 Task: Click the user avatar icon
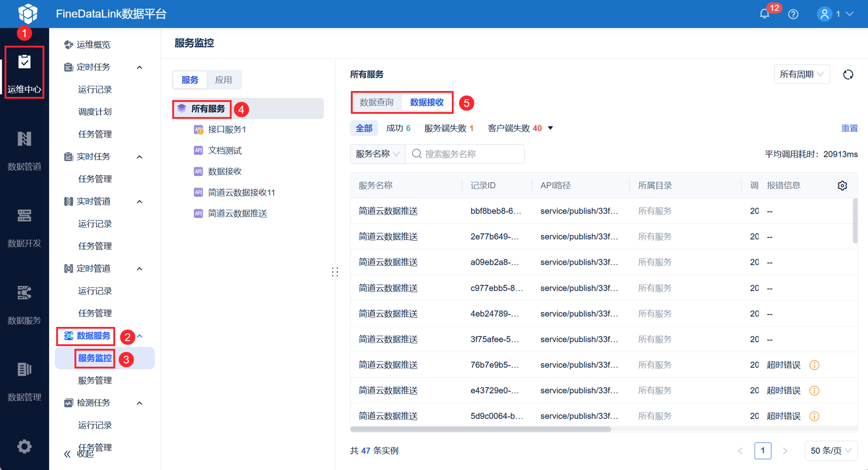point(825,14)
